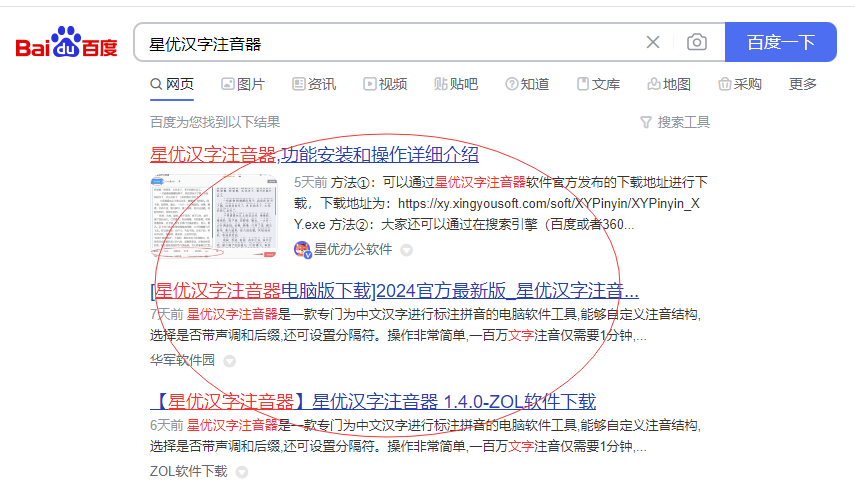855x492 pixels.
Task: Click the text 百度为您找到以下结果
Action: [215, 122]
